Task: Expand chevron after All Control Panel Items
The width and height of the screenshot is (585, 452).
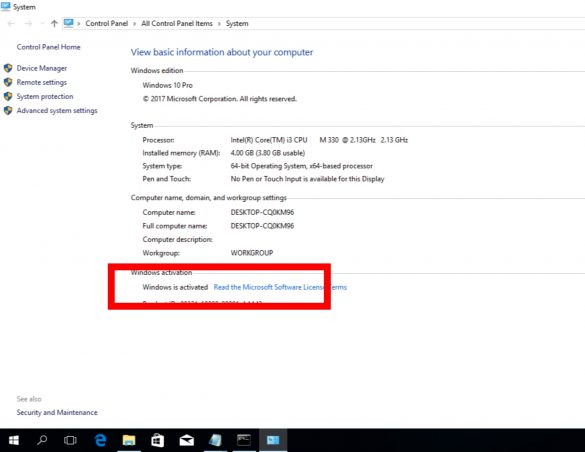Action: (x=219, y=24)
